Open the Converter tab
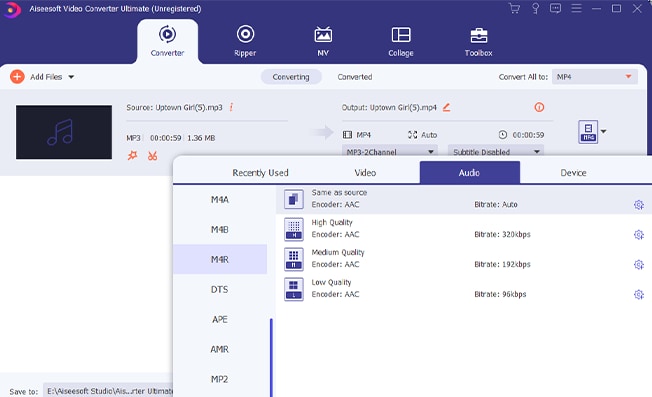Viewport: 652px width, 397px height. pos(167,41)
